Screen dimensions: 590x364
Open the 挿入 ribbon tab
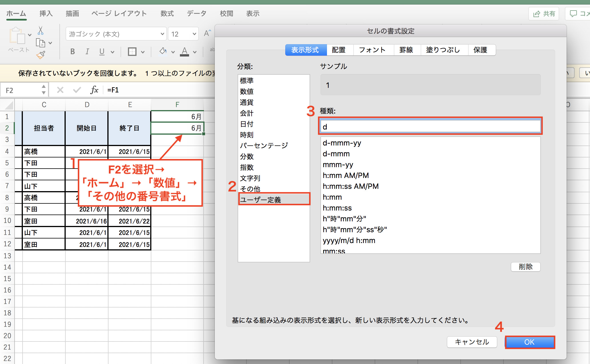tap(46, 13)
